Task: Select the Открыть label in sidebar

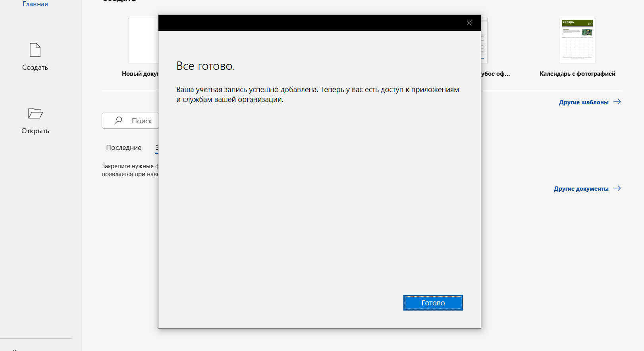Action: click(35, 131)
